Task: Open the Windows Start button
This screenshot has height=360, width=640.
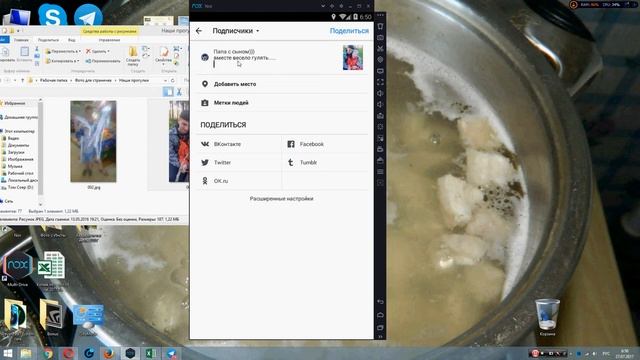Action: pos(7,353)
